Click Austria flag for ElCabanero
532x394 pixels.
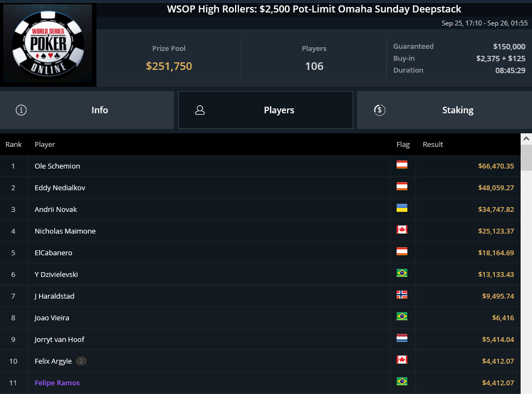(402, 252)
